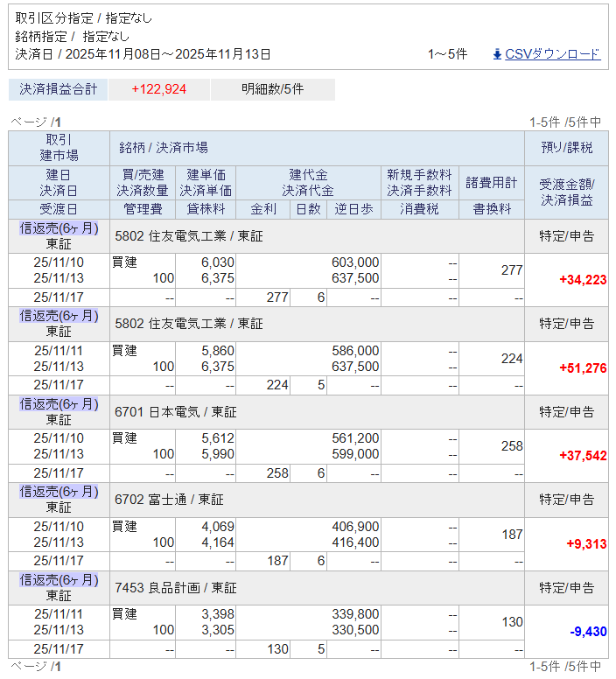Click the 書換料 header cell
The height and width of the screenshot is (679, 616).
492,209
